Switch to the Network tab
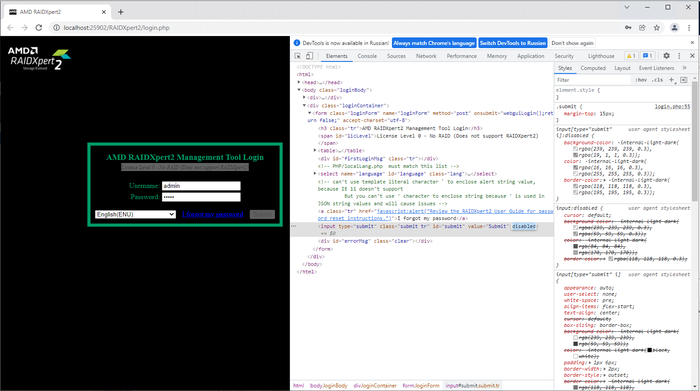Screen dimensions: 700x391 coord(426,56)
